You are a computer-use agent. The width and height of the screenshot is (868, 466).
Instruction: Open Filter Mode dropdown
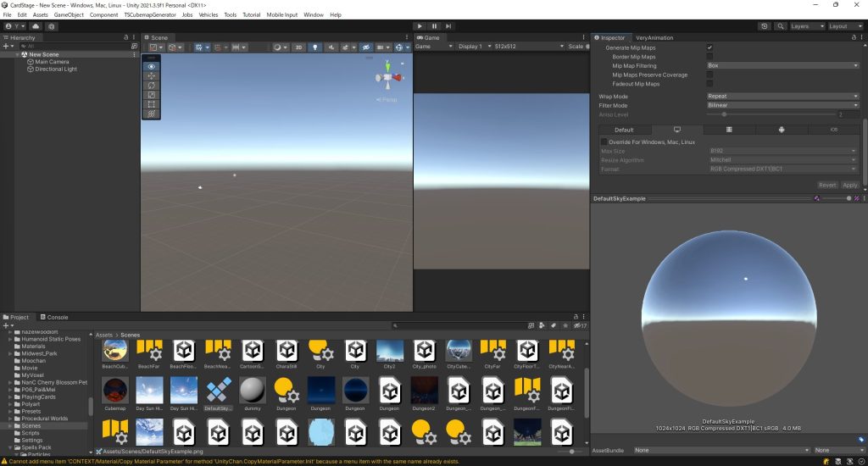pyautogui.click(x=782, y=105)
